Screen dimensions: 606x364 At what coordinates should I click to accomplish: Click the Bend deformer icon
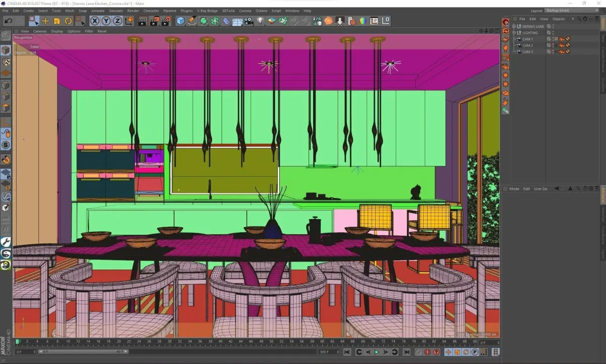226,21
